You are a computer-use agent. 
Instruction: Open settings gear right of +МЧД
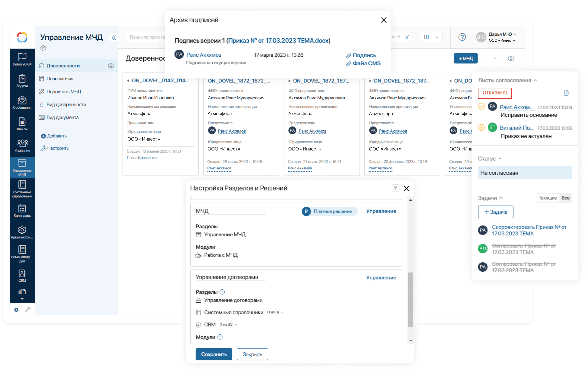(x=511, y=58)
